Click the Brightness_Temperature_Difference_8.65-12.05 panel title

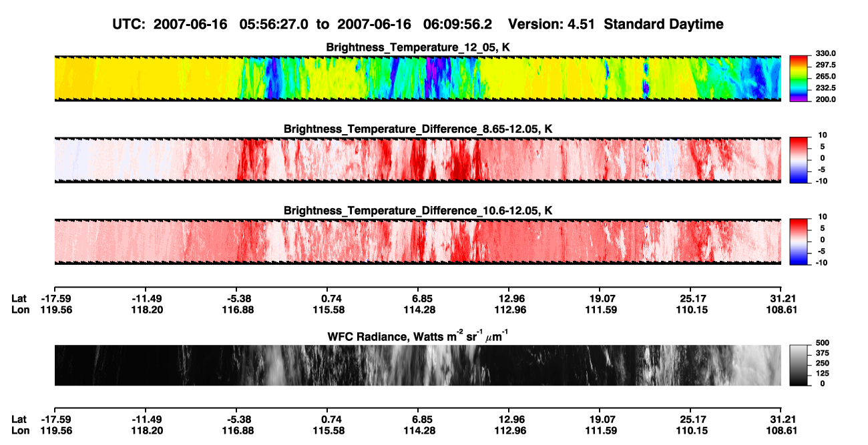tap(418, 129)
